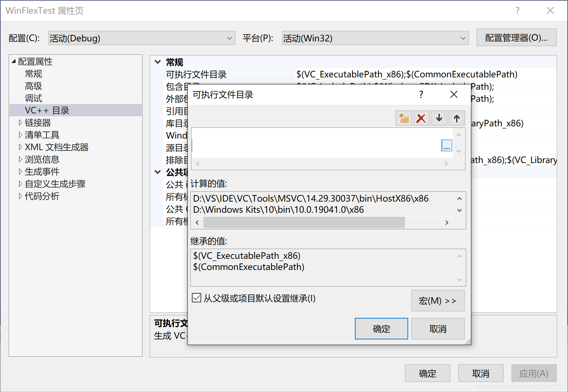Select the D:\VS\IDE\VC\Tools path line
Viewport: 568px width, 392px height.
click(x=311, y=198)
